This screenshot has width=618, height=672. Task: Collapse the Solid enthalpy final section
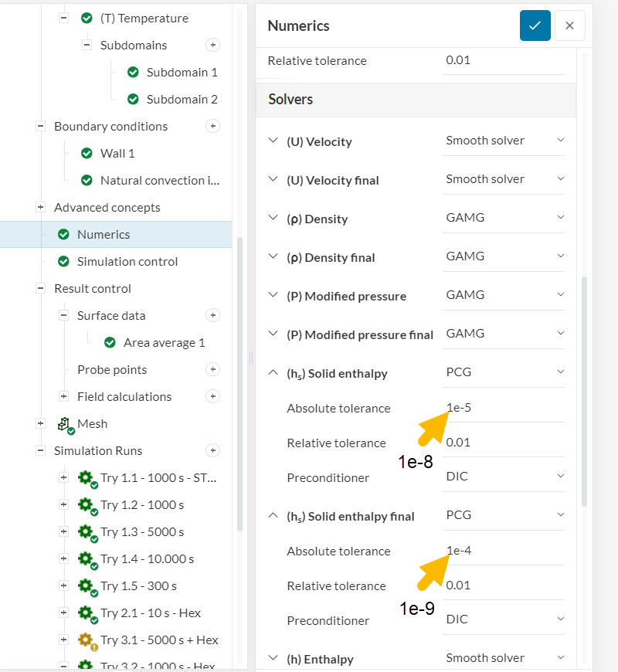(272, 516)
